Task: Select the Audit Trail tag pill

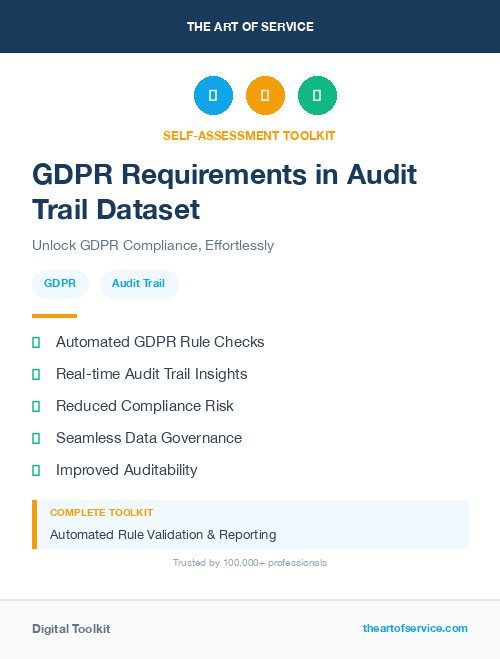Action: (139, 284)
